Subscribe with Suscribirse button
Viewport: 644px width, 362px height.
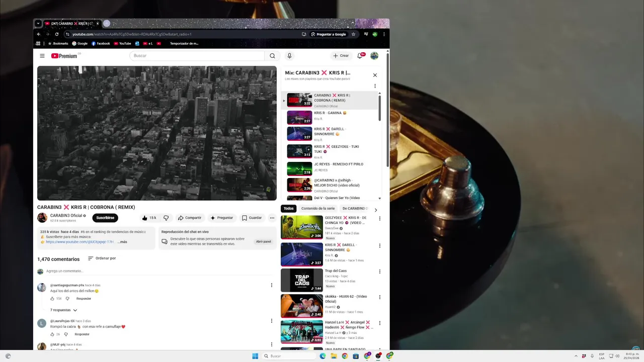coord(105,218)
